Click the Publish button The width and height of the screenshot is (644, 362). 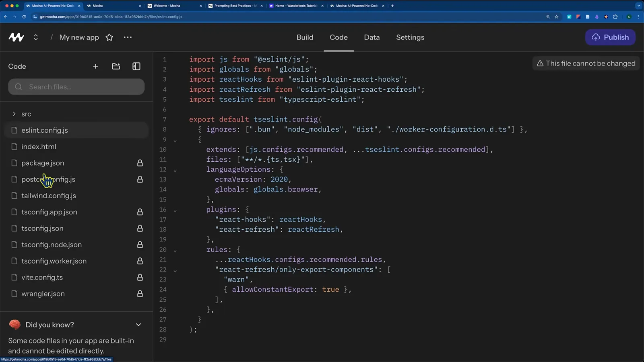point(610,37)
